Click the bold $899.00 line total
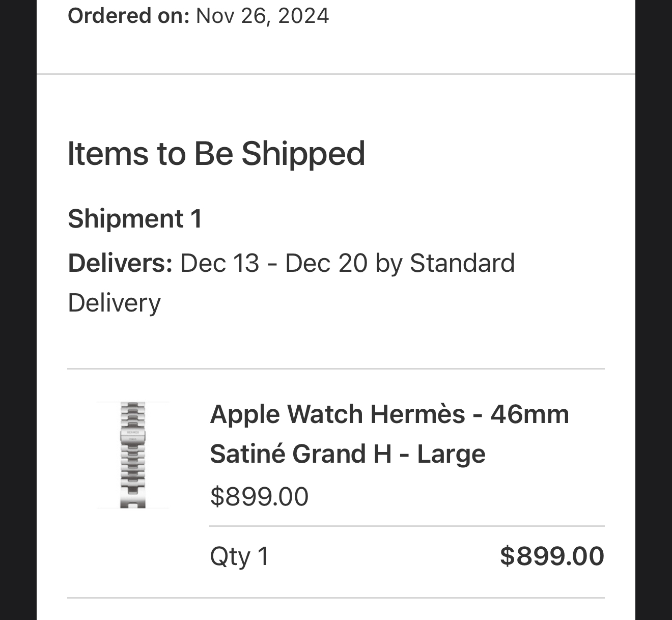 (552, 556)
